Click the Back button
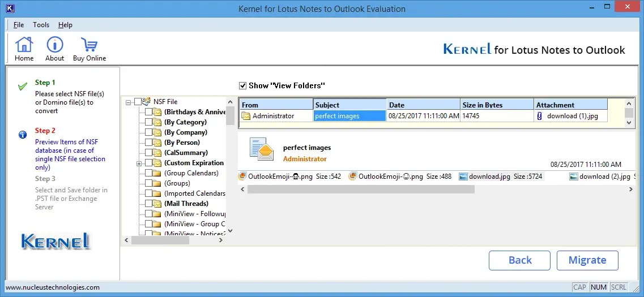Image resolution: width=644 pixels, height=297 pixels. coord(519,260)
